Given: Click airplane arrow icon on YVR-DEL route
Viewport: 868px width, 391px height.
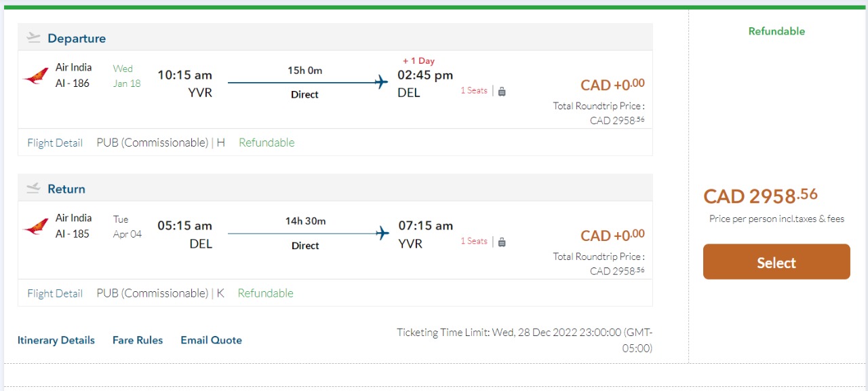Looking at the screenshot, I should coord(382,83).
